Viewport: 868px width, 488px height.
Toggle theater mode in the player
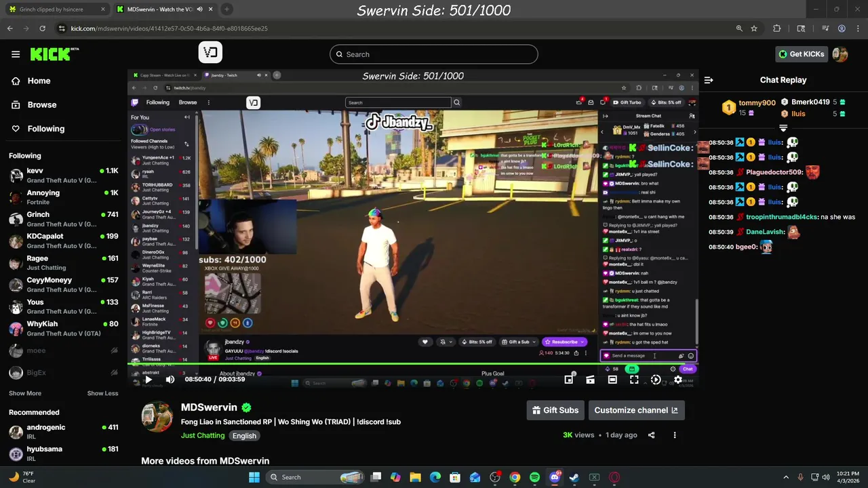612,380
